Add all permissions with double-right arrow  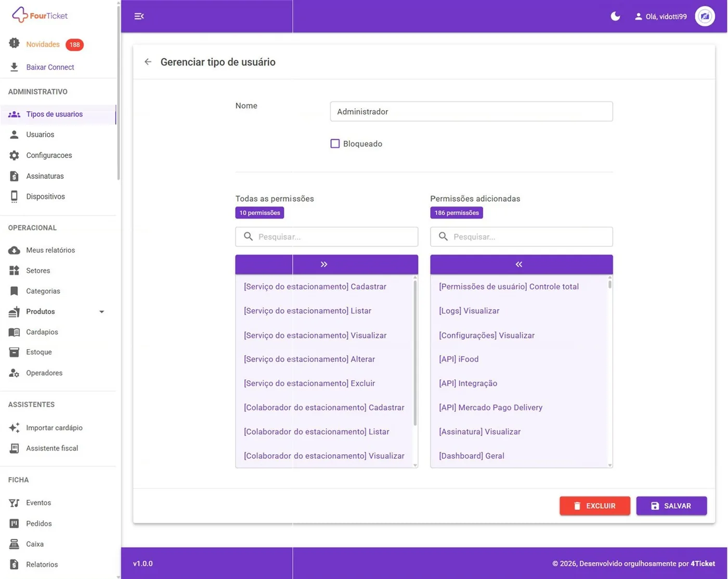327,264
